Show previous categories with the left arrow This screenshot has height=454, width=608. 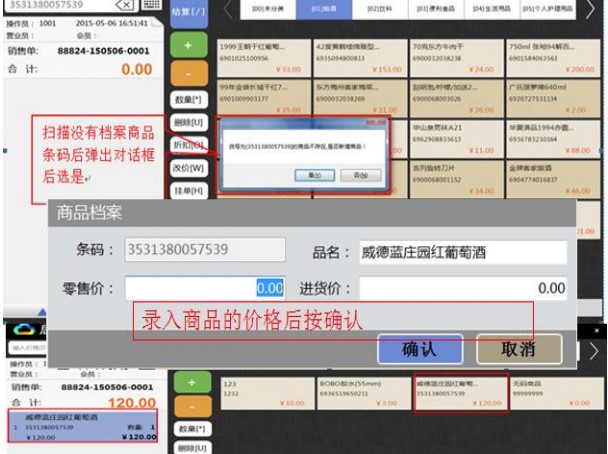click(x=228, y=9)
